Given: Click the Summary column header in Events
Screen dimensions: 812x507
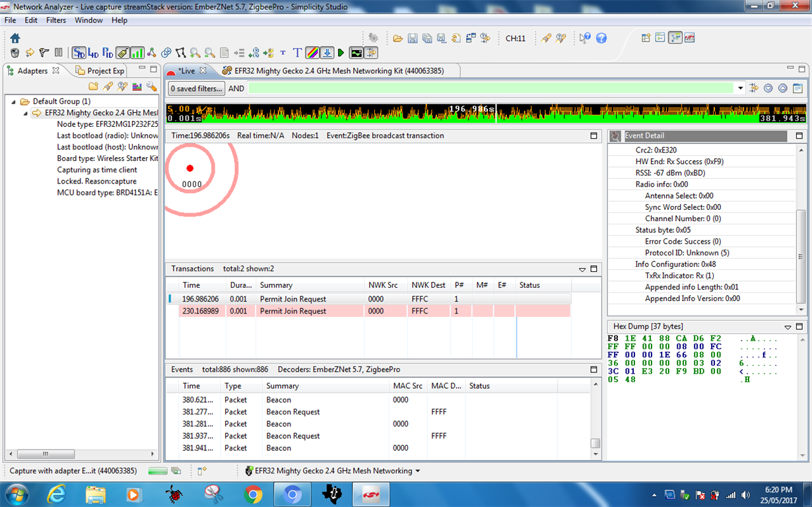Looking at the screenshot, I should [325, 386].
